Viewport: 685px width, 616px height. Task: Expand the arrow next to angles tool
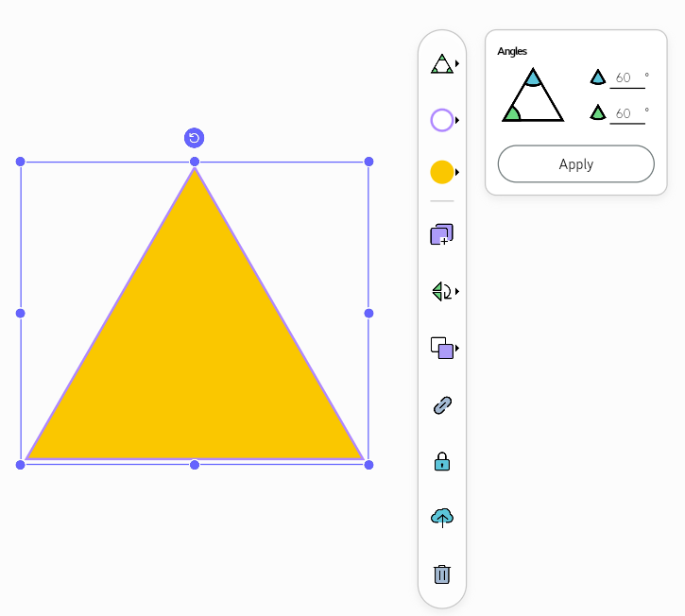[457, 64]
